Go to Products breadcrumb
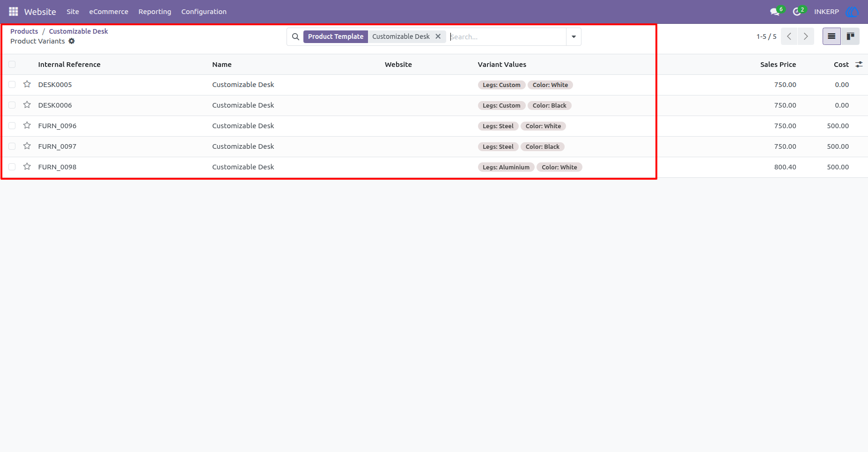868x452 pixels. 24,31
